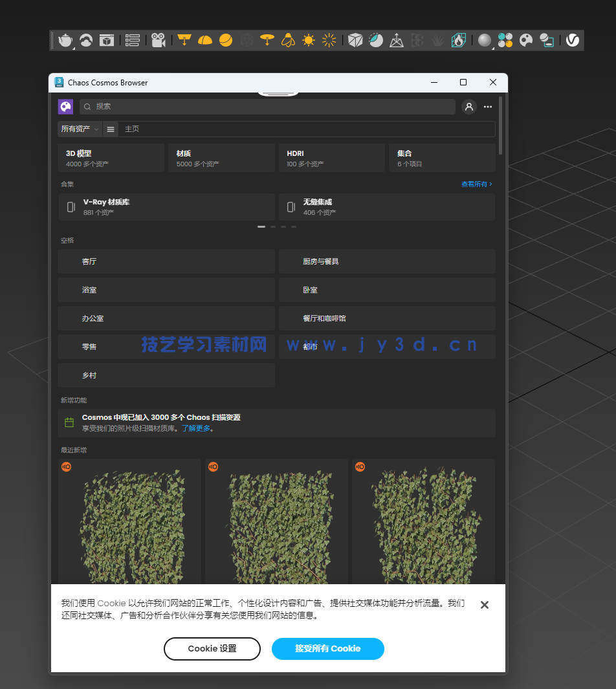This screenshot has height=689, width=616.
Task: Click the second carousel pagination dot
Action: click(272, 226)
